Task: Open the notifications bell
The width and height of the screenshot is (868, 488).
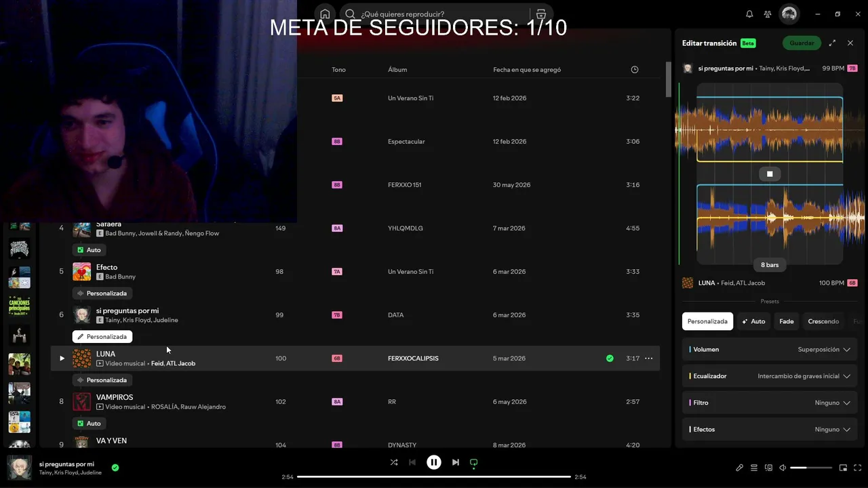Action: (749, 14)
